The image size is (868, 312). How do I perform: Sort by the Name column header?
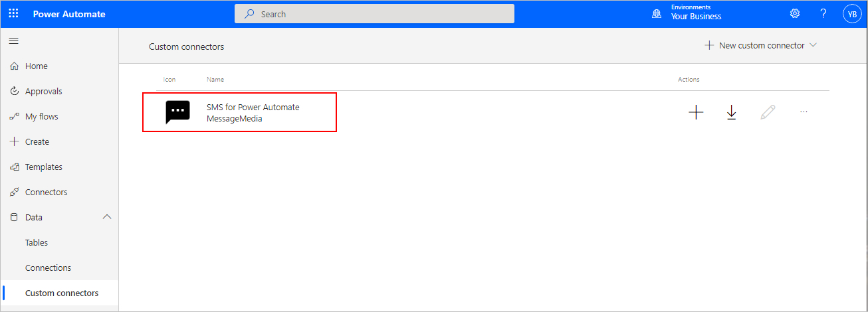tap(215, 80)
